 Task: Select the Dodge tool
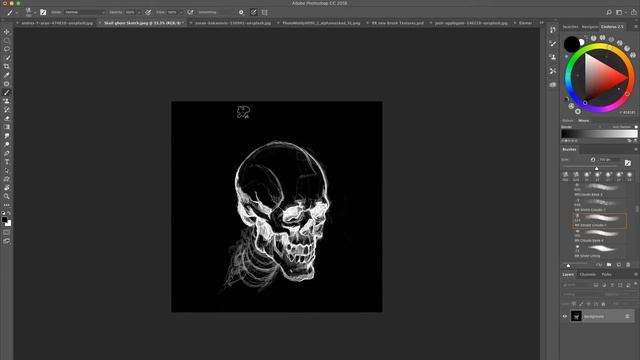7,144
